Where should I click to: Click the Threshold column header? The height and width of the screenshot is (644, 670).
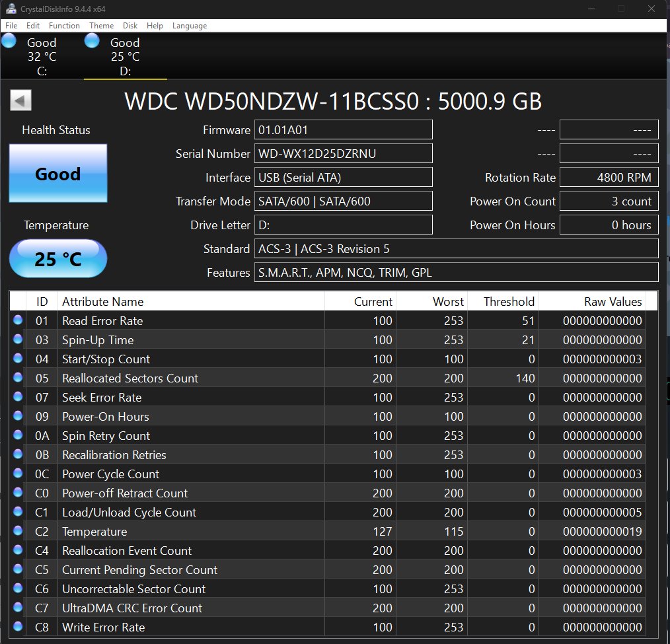coord(503,301)
